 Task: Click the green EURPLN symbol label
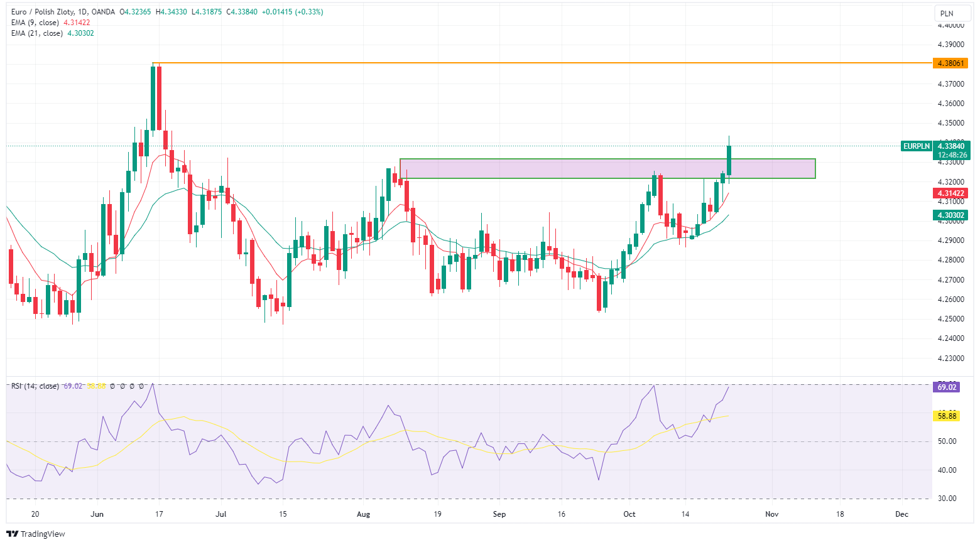(x=917, y=146)
